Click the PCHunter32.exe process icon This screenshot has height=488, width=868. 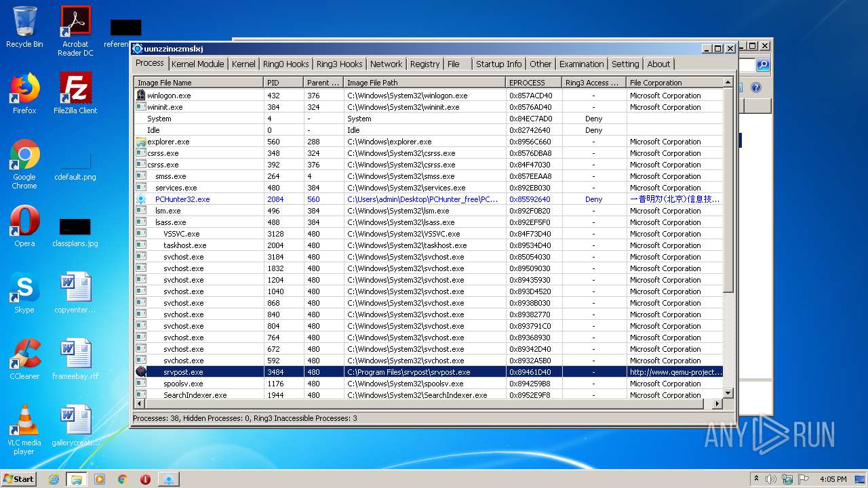pyautogui.click(x=141, y=199)
